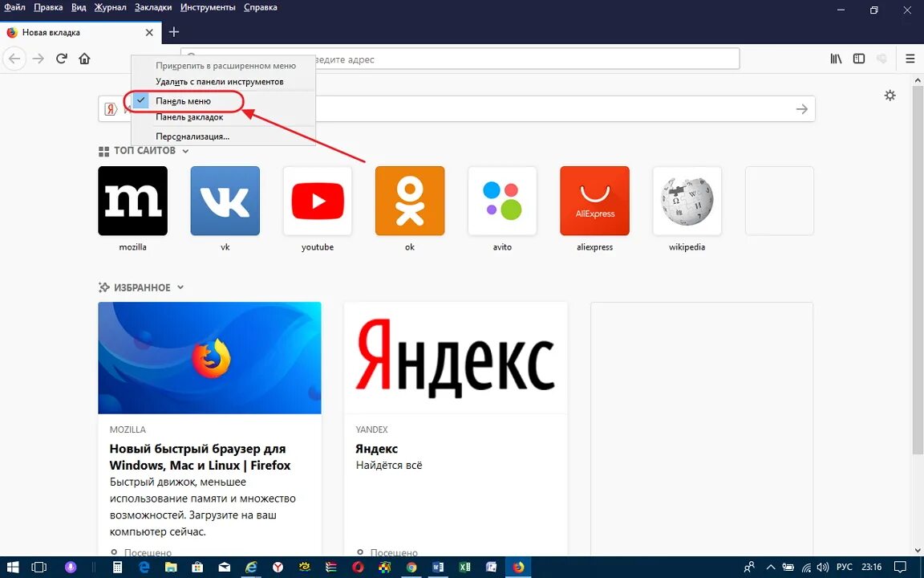Open the Library icon in the toolbar
The width and height of the screenshot is (924, 578).
click(x=836, y=59)
